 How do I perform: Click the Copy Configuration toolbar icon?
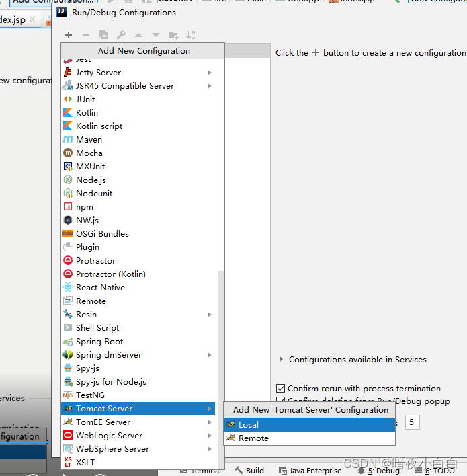coord(103,35)
